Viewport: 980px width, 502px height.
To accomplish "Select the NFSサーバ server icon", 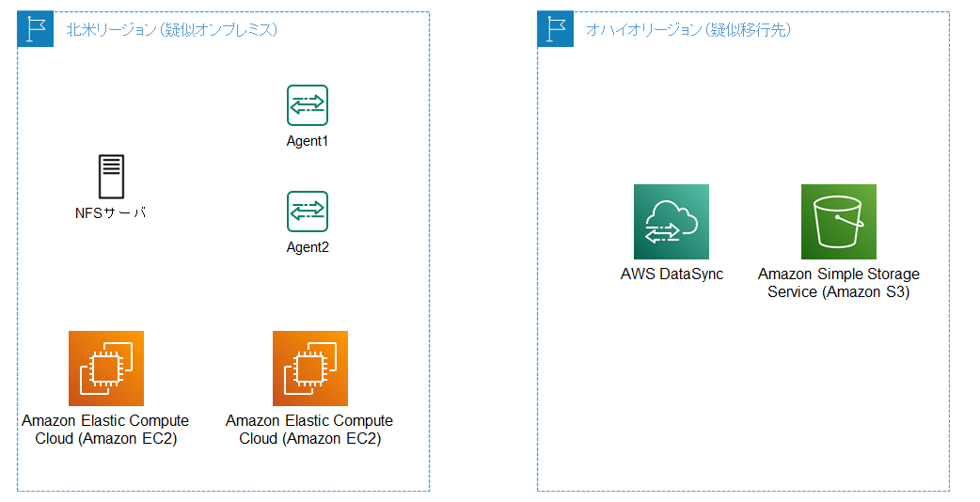I will (x=111, y=177).
